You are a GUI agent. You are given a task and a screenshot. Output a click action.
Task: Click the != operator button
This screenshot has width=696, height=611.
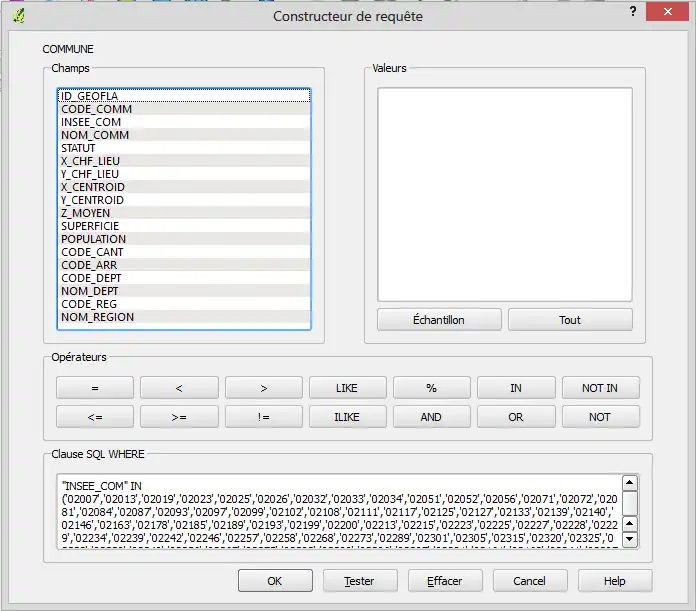pyautogui.click(x=263, y=417)
